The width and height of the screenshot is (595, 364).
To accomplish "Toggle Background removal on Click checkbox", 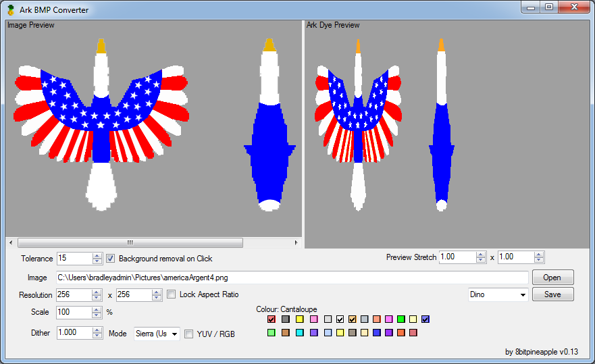I will [x=110, y=259].
